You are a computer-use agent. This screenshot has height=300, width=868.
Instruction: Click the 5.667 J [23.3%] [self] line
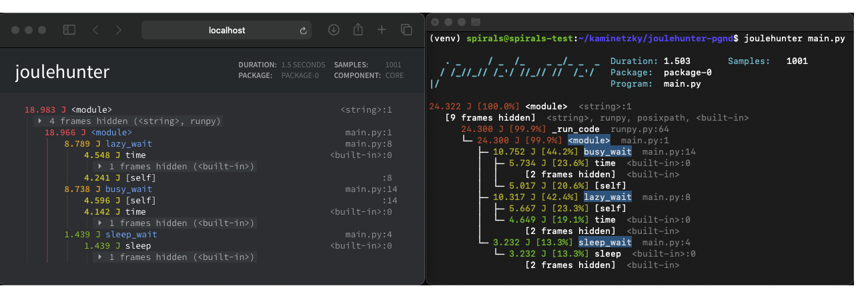click(x=567, y=209)
